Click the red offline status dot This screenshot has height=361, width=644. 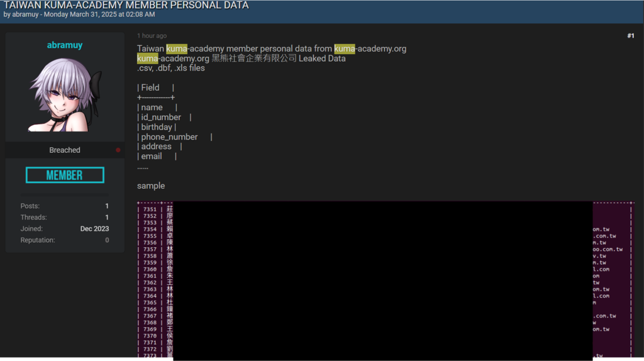pos(118,150)
